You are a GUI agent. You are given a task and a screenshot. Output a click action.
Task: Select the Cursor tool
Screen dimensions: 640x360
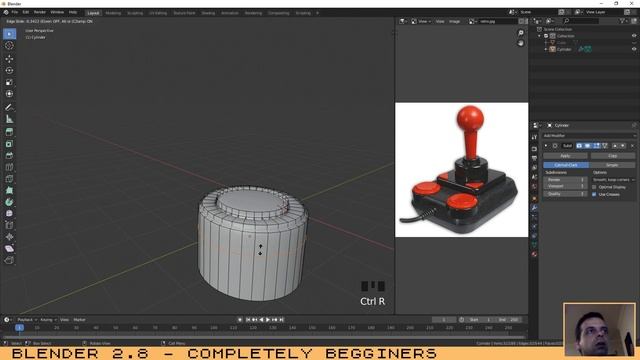(9, 46)
